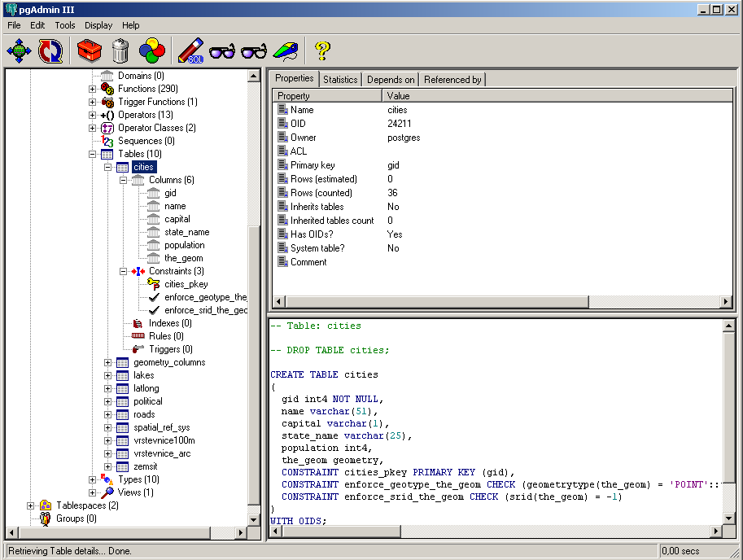Click the first glasses View data icon

pos(222,50)
